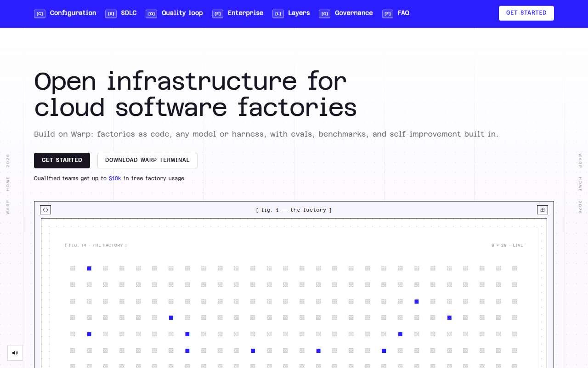588x368 pixels.
Task: Click the "8 × 28 · LIVE" status text
Action: pos(507,246)
